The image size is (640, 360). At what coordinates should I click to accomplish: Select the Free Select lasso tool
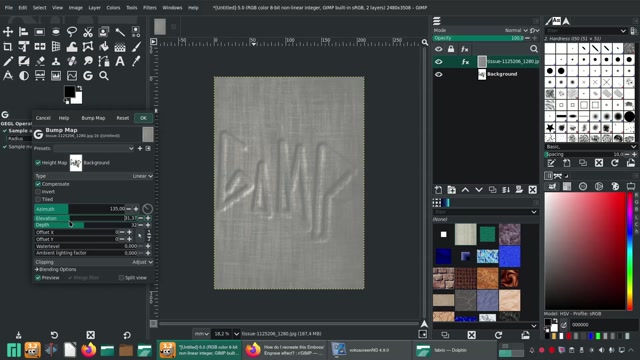coord(72,32)
